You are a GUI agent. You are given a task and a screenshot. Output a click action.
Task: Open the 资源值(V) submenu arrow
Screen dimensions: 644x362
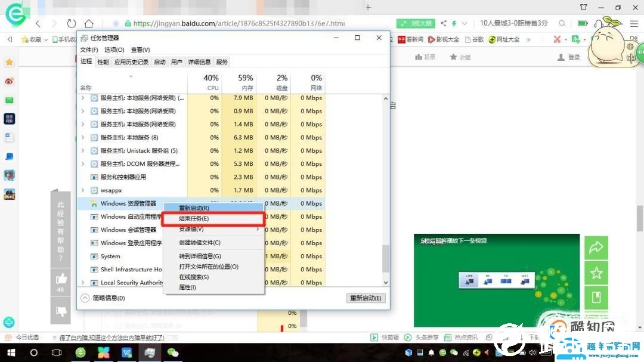click(258, 229)
